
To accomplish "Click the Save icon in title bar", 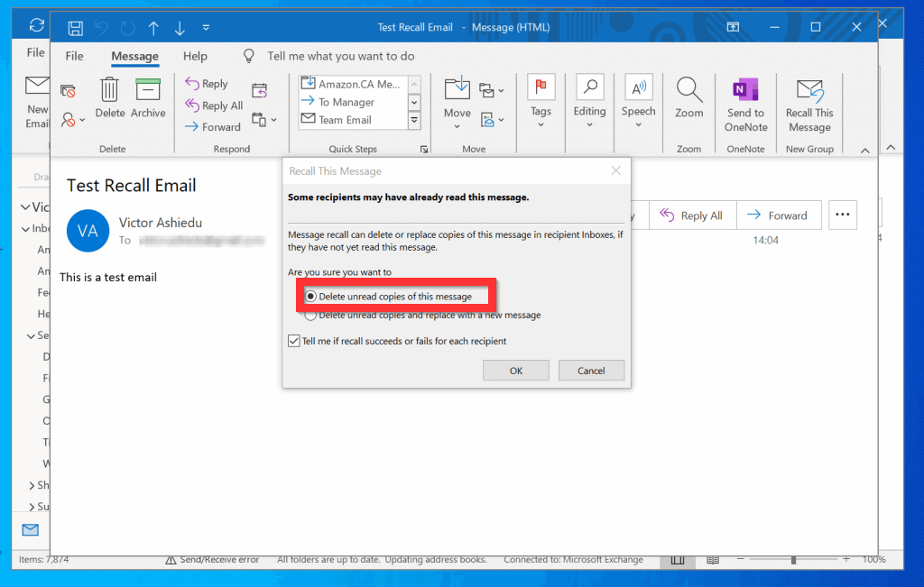I will [77, 27].
